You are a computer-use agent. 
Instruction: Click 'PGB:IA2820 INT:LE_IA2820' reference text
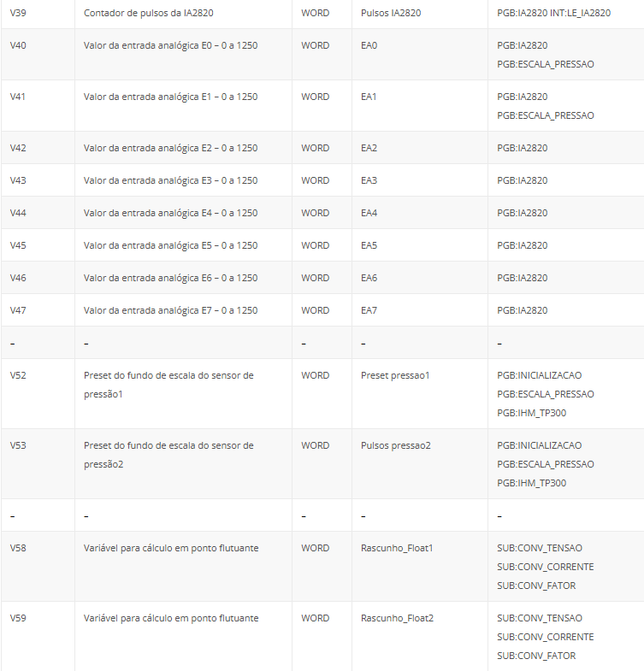(x=553, y=13)
